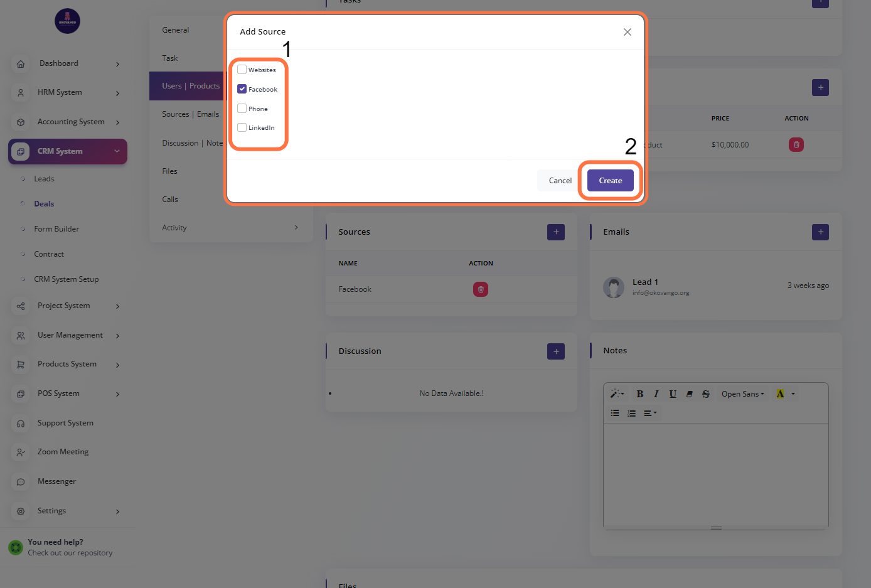Click plus icon in Discussion panel
This screenshot has height=588, width=871.
click(x=555, y=351)
